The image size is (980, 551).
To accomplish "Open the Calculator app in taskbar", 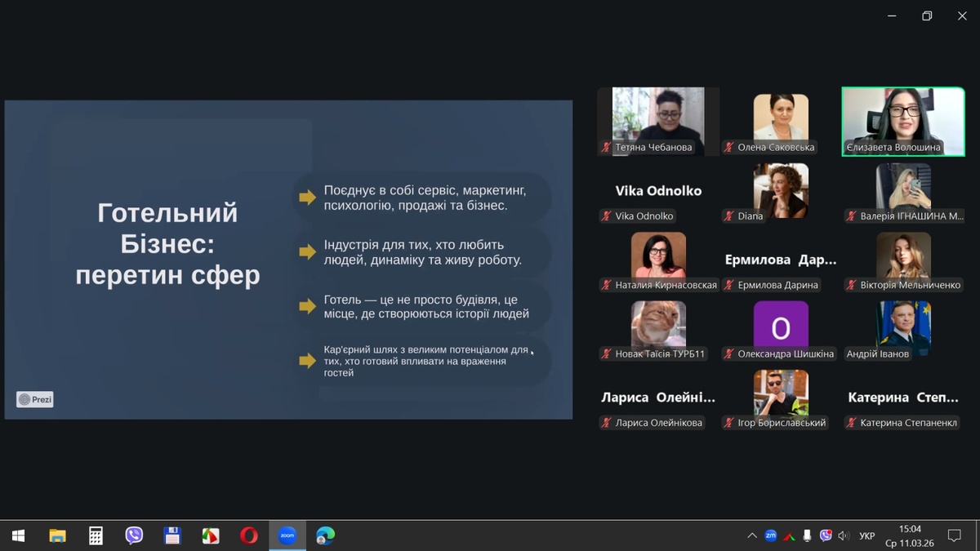I will click(x=96, y=535).
